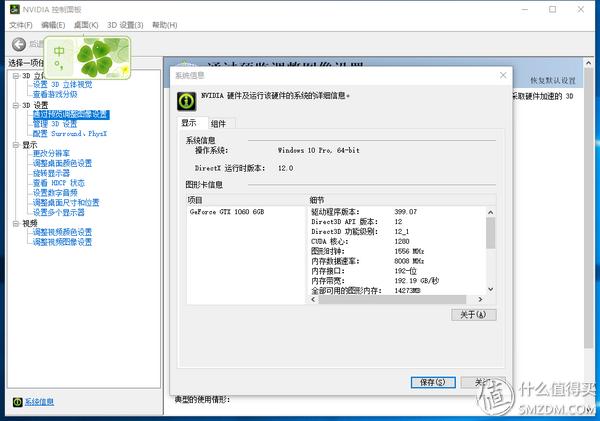Click the system information icon at bottom left
The image size is (600, 421).
coord(18,401)
